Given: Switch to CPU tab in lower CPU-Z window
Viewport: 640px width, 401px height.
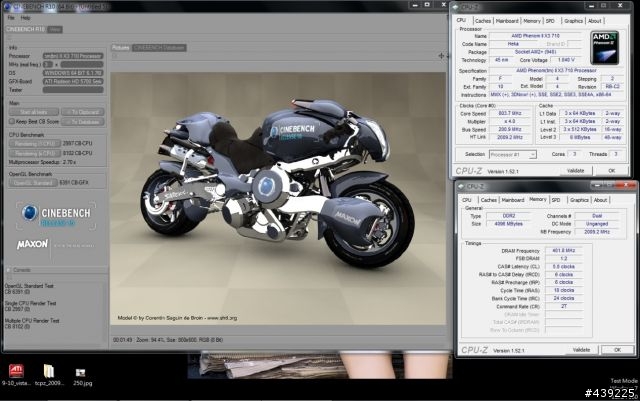Looking at the screenshot, I should coord(467,200).
